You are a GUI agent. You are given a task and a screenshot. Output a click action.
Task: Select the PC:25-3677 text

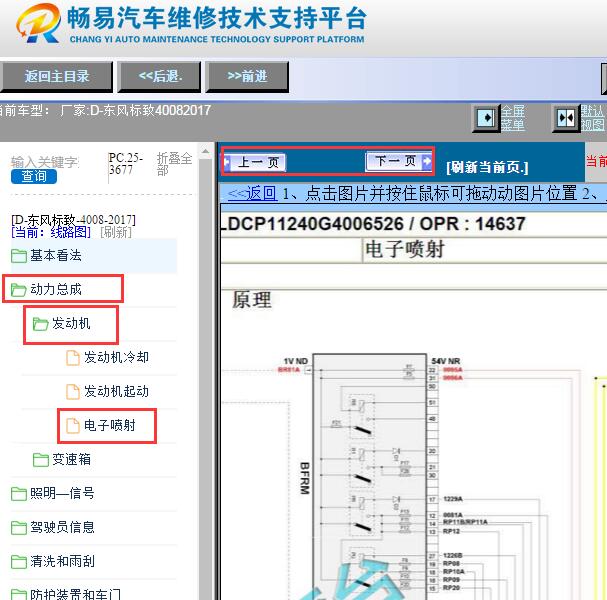(125, 164)
